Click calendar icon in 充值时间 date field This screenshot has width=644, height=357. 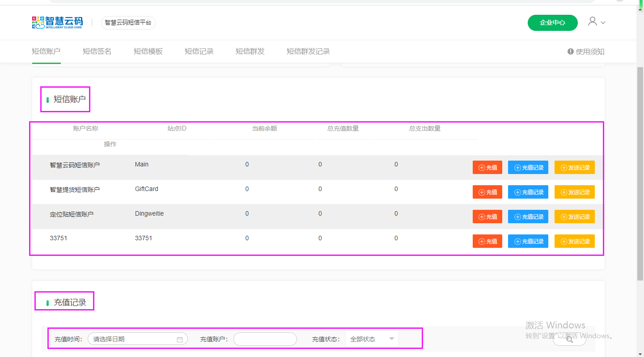click(x=180, y=340)
